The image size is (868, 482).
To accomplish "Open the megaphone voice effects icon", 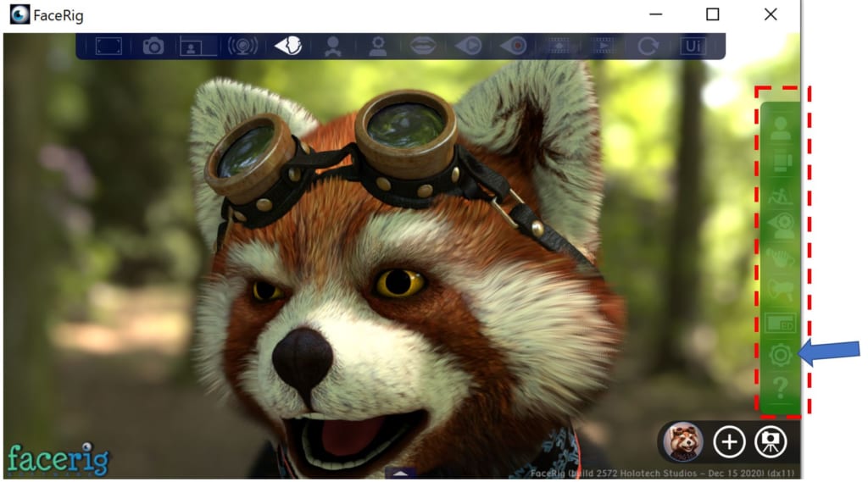I will [x=781, y=291].
